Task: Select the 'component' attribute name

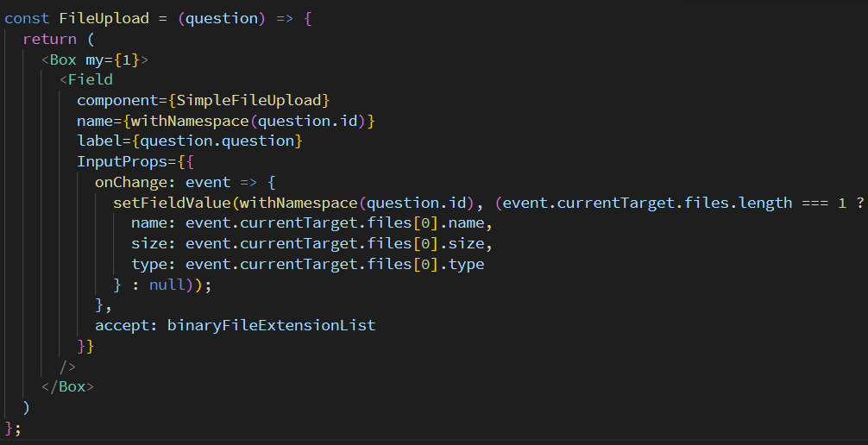Action: click(x=117, y=101)
